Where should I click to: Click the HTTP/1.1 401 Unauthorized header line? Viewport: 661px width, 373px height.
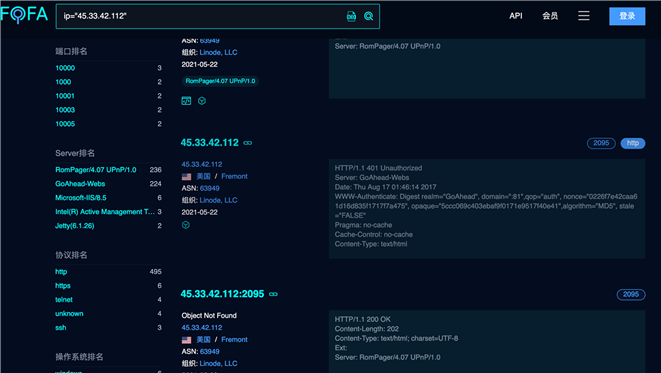click(x=378, y=168)
